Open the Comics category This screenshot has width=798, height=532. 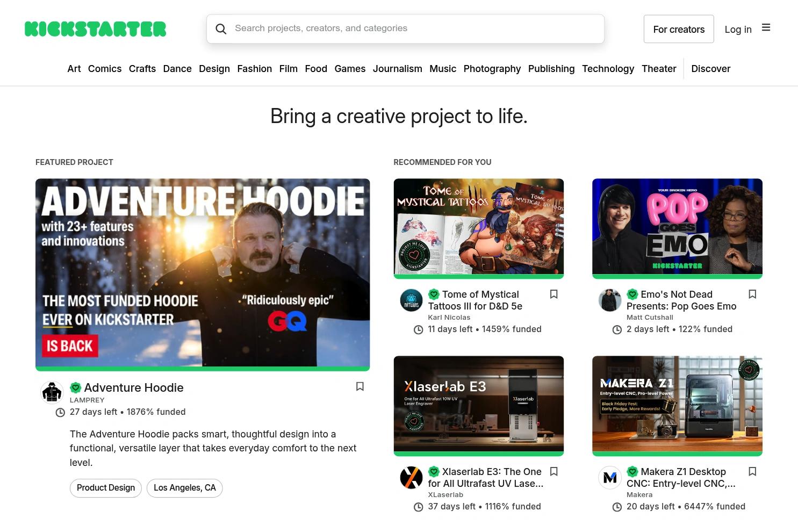click(x=105, y=69)
